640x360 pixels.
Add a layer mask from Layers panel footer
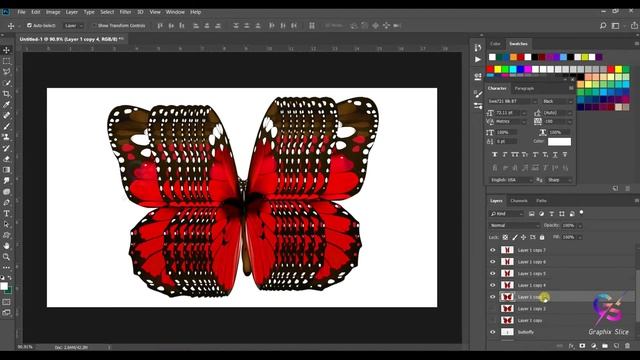[582, 346]
